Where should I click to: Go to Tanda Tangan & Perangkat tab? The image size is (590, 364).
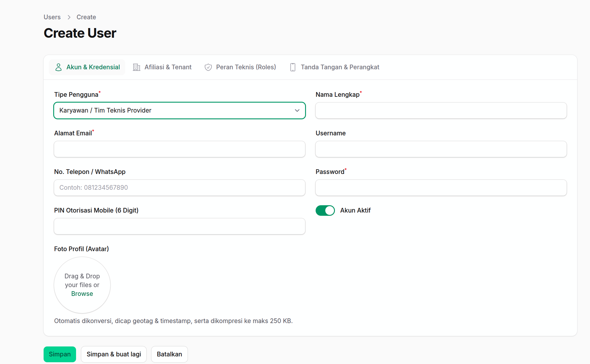click(x=334, y=67)
